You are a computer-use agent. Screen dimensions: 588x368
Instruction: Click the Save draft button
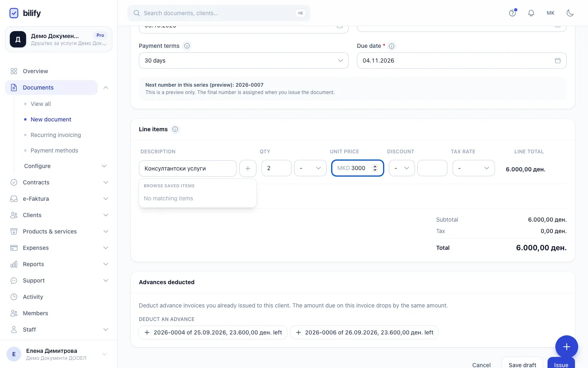[522, 363]
